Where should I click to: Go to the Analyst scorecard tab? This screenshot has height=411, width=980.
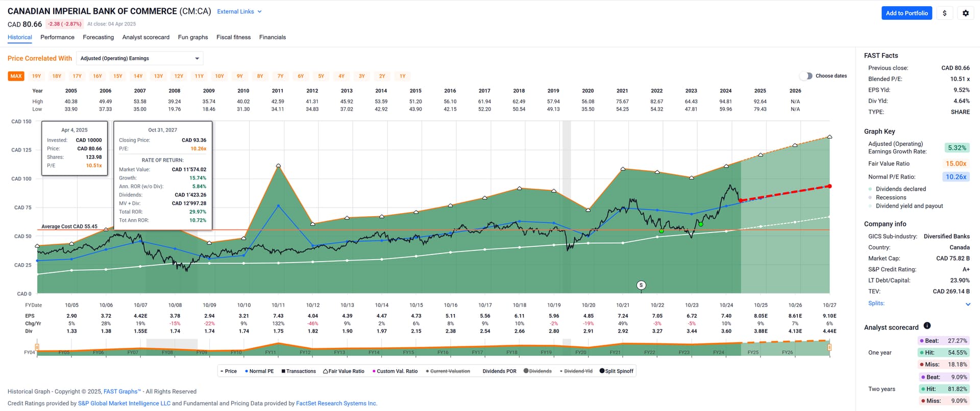(146, 37)
